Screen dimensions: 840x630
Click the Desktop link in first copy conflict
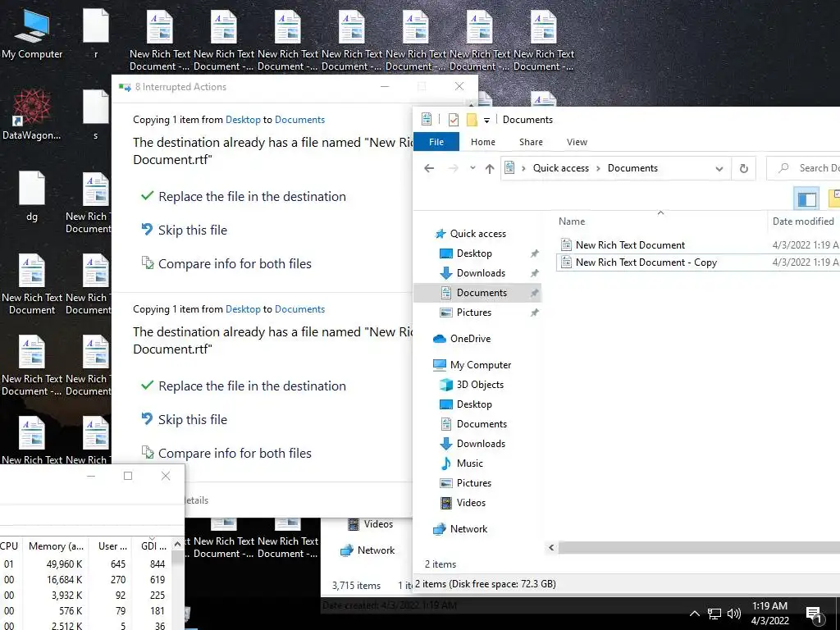tap(243, 120)
